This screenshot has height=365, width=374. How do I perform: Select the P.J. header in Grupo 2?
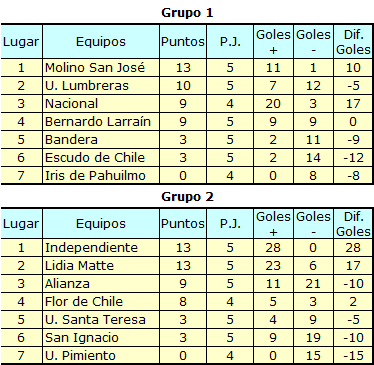[x=230, y=223]
